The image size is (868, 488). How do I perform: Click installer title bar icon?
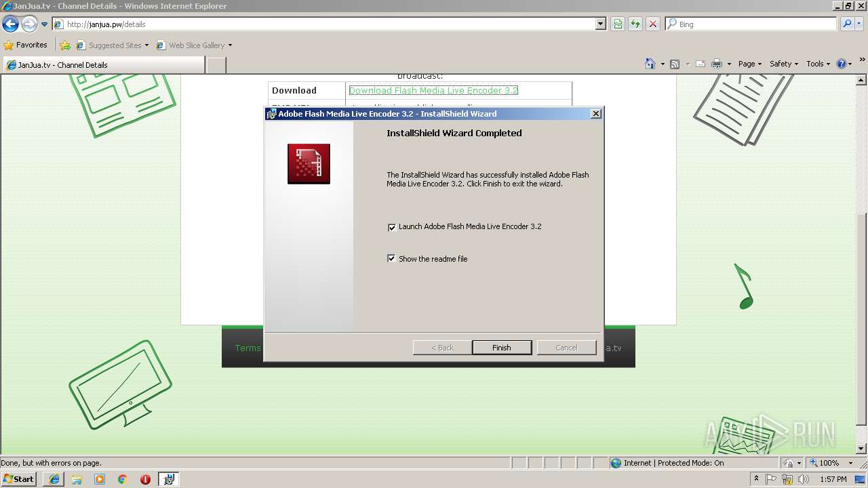(271, 114)
